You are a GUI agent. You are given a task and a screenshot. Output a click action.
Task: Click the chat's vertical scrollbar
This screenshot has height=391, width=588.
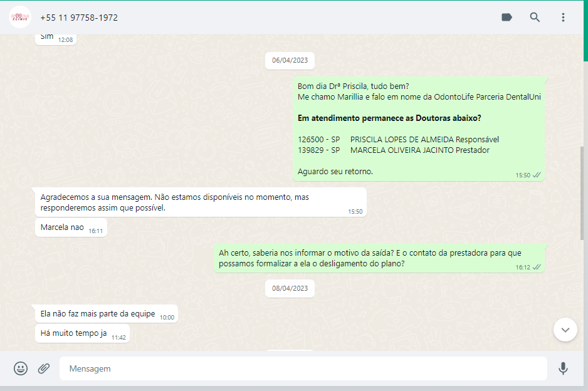tap(584, 193)
